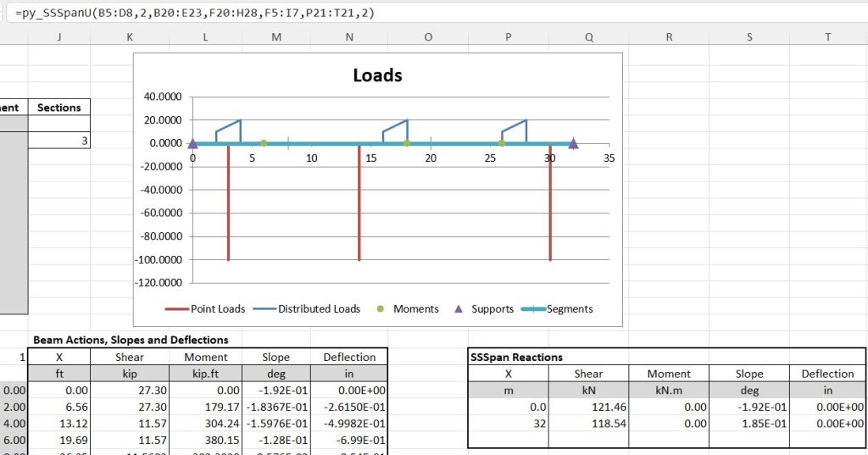The width and height of the screenshot is (868, 455).
Task: Select the Sections cell containing 3
Action: click(x=58, y=141)
